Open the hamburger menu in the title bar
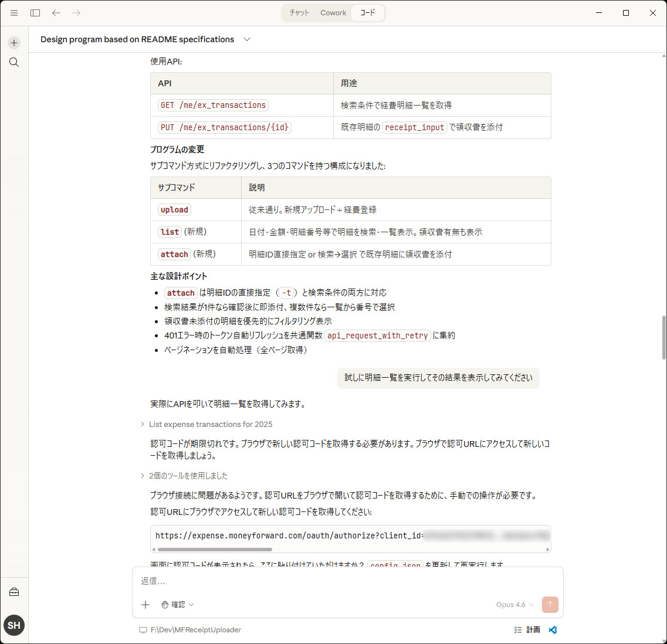Image resolution: width=667 pixels, height=644 pixels. tap(13, 12)
